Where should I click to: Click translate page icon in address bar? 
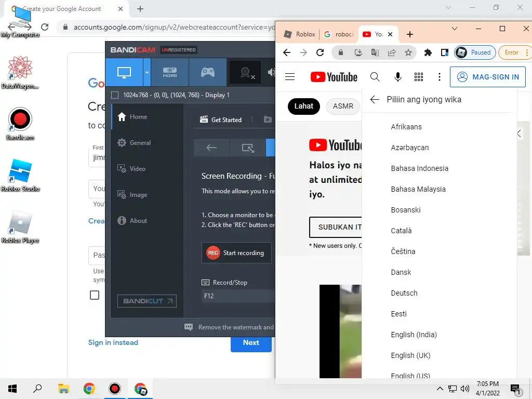(375, 52)
